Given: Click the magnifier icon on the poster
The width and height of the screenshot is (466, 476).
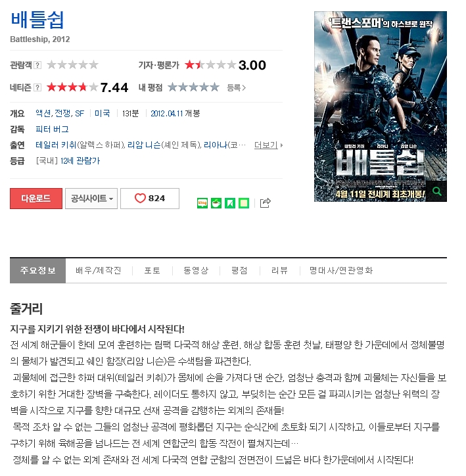Looking at the screenshot, I should (x=436, y=191).
